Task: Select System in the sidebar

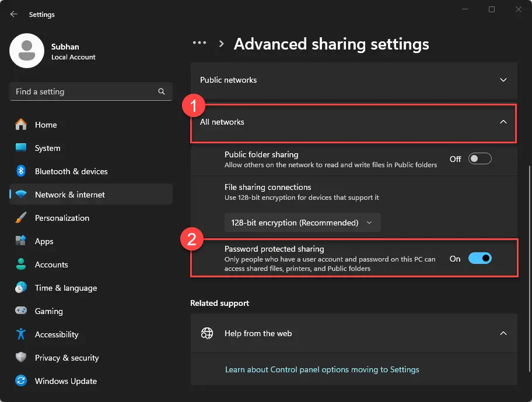Action: [x=47, y=148]
